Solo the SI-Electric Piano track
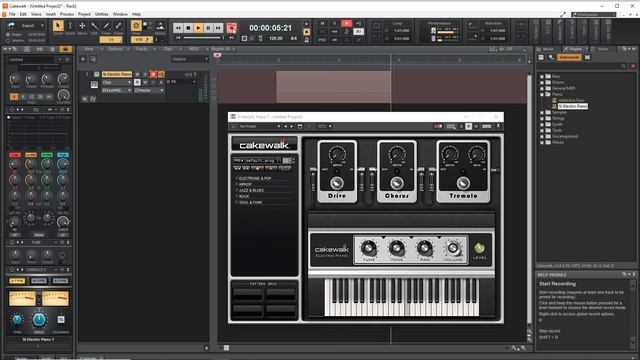640x360 pixels. [145, 74]
